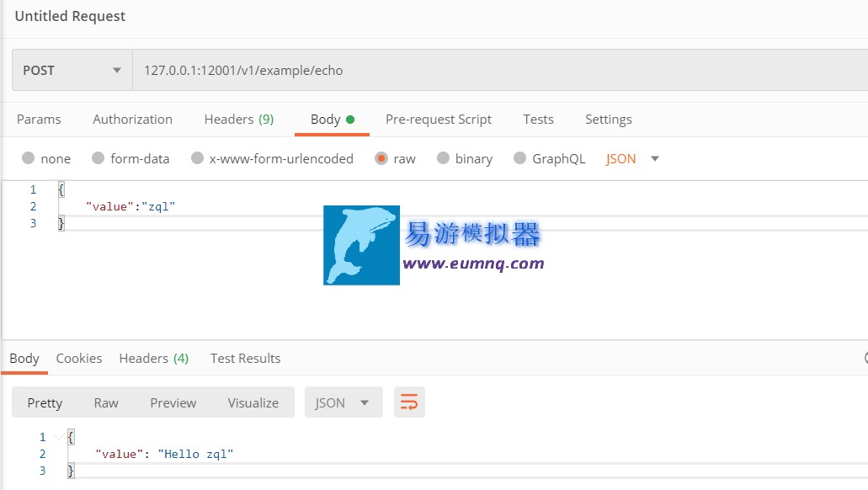Click line number 2 in request editor
The image size is (868, 490).
(x=33, y=206)
